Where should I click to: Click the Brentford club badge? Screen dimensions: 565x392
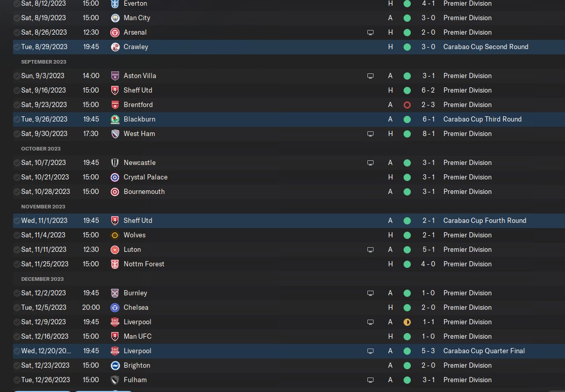click(115, 105)
